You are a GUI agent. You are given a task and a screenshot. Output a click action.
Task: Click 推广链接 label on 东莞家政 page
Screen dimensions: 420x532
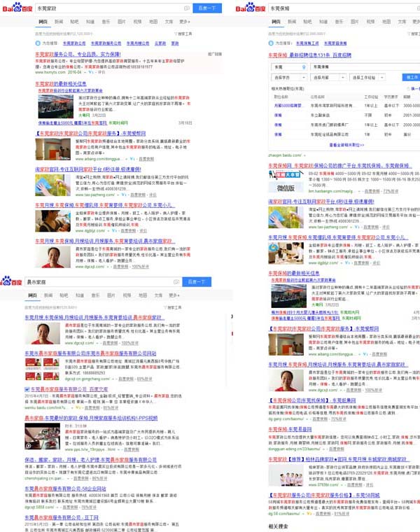pos(215,55)
